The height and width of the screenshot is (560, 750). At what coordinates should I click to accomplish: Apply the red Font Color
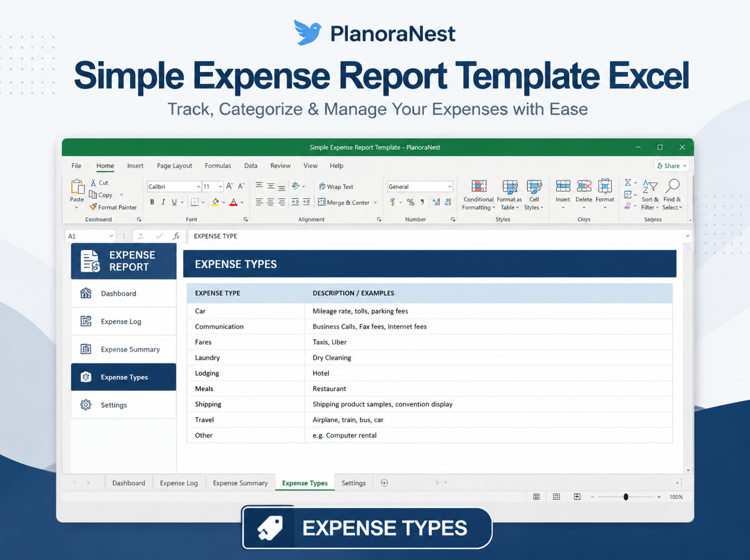click(234, 203)
